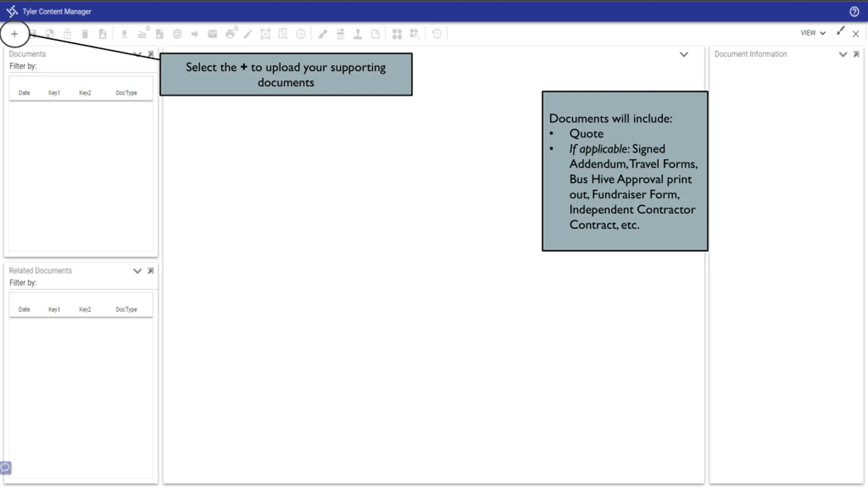The width and height of the screenshot is (868, 488).
Task: Click the plus icon to add a document
Action: coord(14,34)
